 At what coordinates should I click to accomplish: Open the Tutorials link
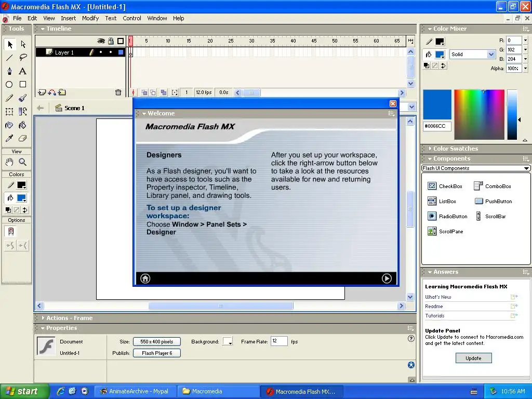point(435,315)
